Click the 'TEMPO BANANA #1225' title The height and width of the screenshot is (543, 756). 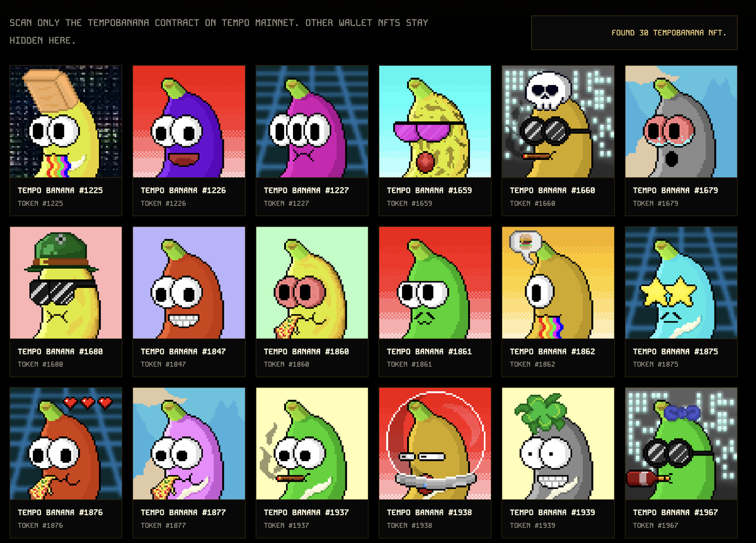60,190
